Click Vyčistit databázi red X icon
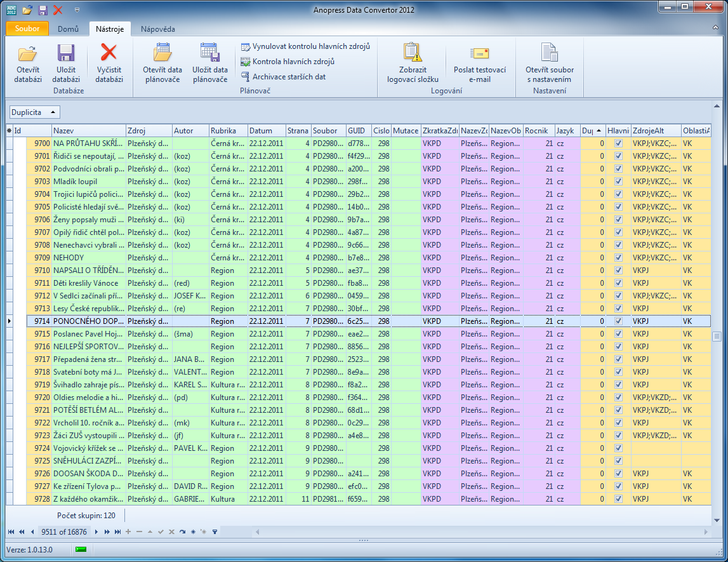The width and height of the screenshot is (728, 562). pos(109,53)
